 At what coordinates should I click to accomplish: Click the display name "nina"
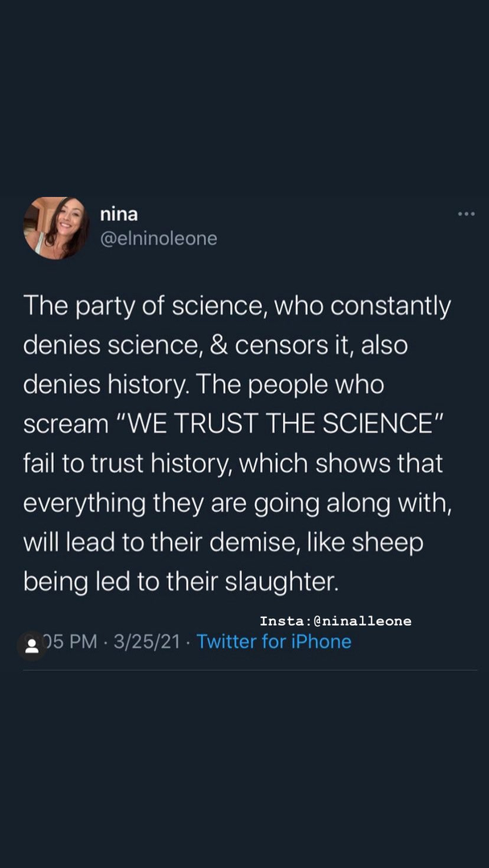click(118, 214)
